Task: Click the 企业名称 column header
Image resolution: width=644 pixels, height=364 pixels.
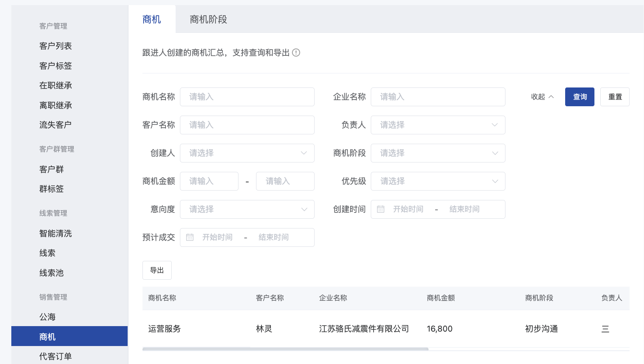Action: pos(333,298)
